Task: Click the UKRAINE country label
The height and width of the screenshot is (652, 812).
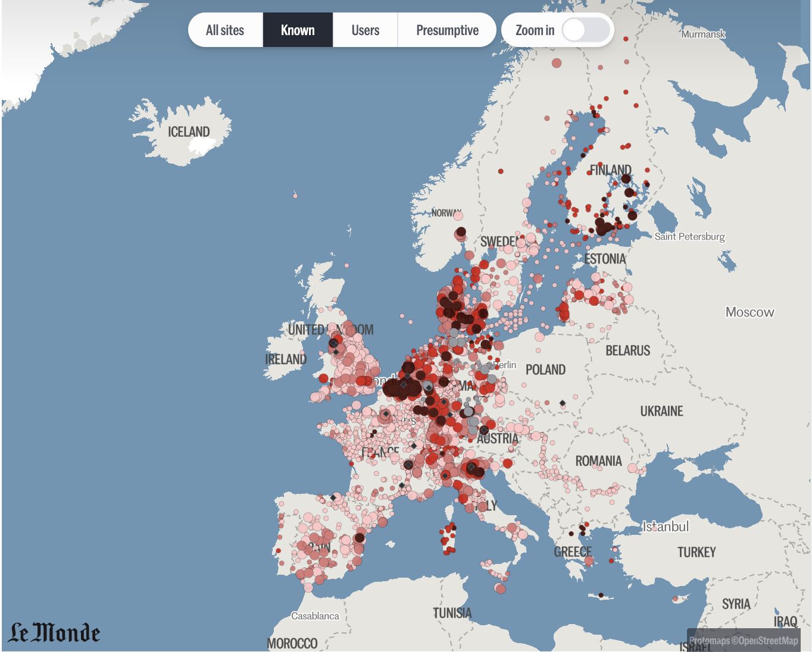Action: point(661,411)
